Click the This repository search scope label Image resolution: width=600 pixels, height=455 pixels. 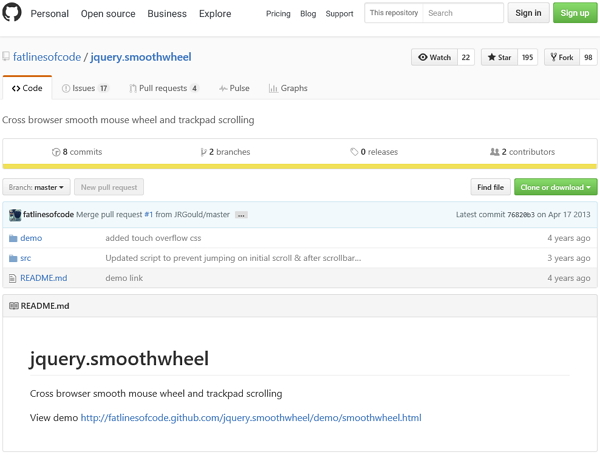click(394, 13)
